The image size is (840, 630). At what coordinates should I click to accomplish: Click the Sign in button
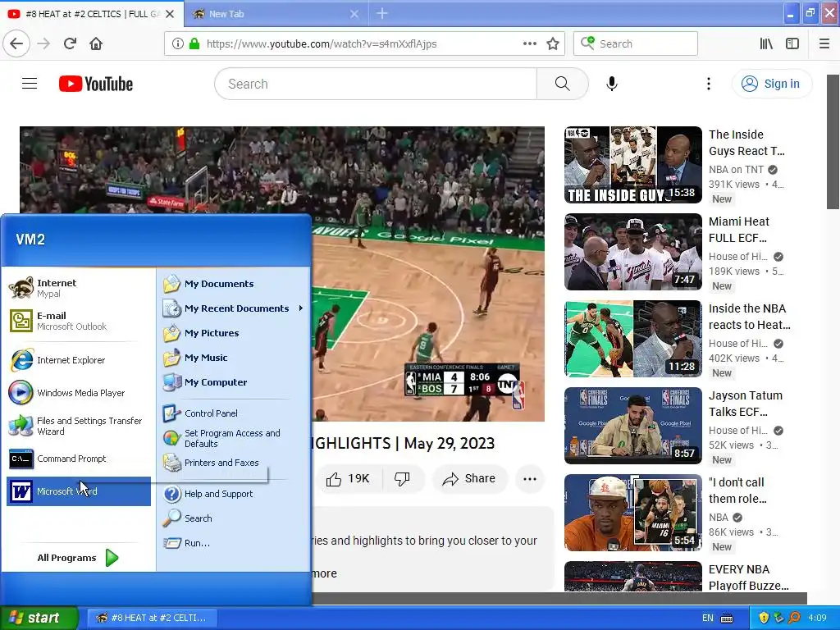pyautogui.click(x=772, y=84)
